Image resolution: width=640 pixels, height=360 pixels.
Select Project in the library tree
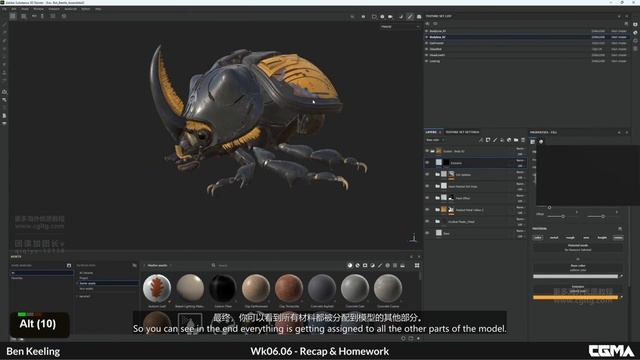84,278
